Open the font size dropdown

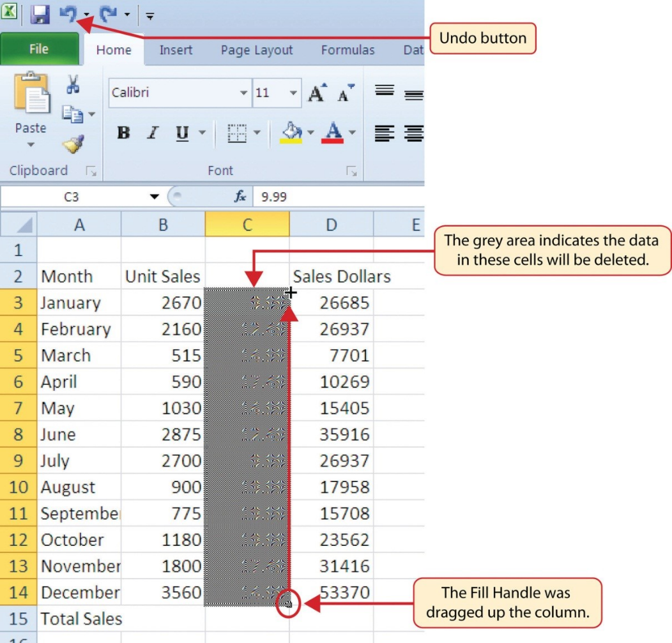click(x=293, y=92)
